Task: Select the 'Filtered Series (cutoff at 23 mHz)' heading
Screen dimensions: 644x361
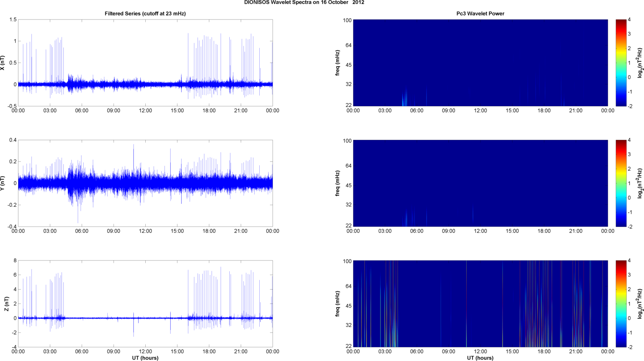Action: (145, 14)
